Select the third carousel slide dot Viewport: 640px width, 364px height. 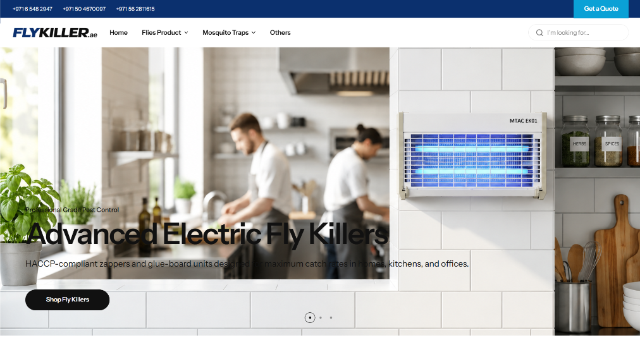tap(331, 317)
